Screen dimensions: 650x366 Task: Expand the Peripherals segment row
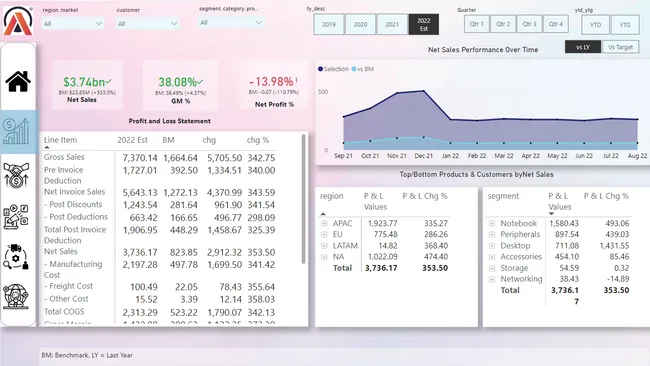(x=492, y=235)
